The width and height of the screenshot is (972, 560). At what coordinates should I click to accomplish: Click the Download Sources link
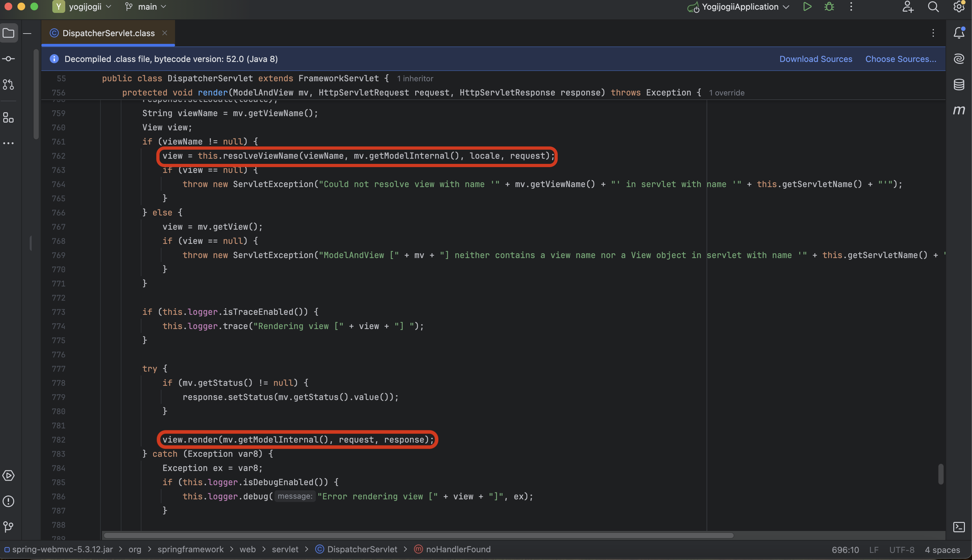[x=815, y=59]
